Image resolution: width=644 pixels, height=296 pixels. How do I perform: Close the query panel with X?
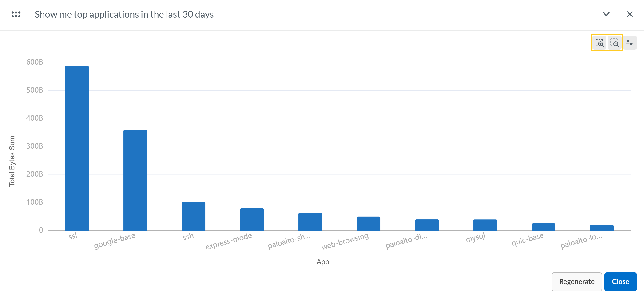(x=629, y=14)
